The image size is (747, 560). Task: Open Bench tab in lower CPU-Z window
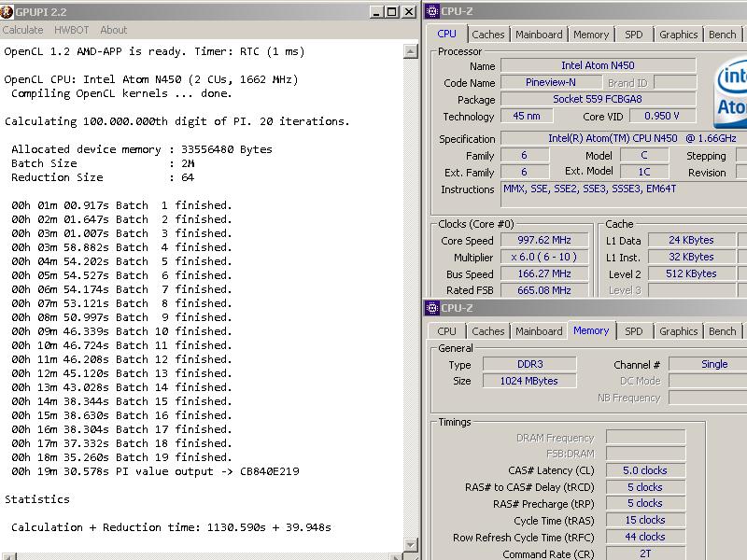[722, 331]
